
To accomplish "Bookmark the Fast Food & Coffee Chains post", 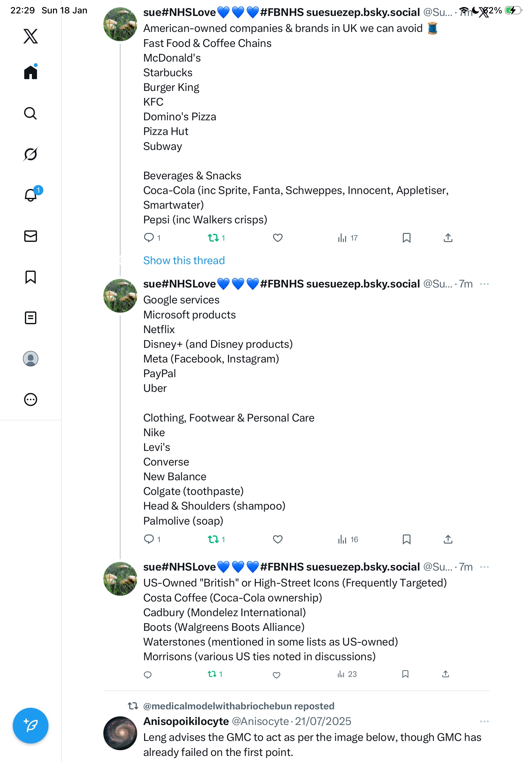I will pos(406,238).
